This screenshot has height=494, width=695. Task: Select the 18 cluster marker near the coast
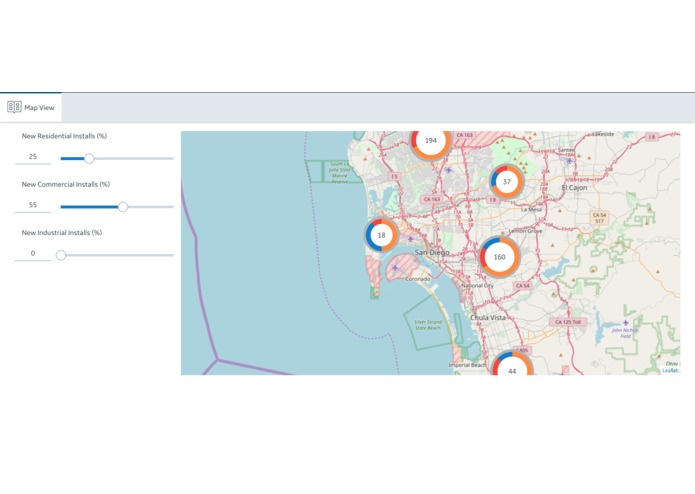381,235
